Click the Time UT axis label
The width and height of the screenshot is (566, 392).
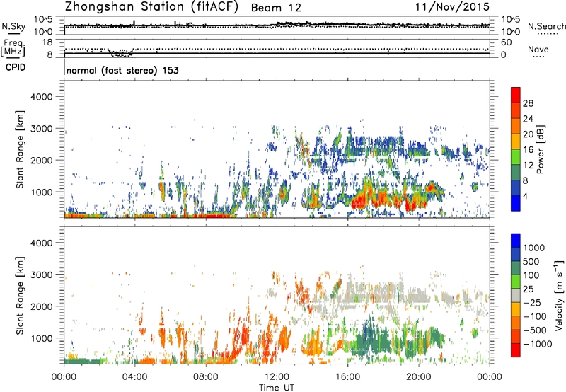click(x=277, y=388)
